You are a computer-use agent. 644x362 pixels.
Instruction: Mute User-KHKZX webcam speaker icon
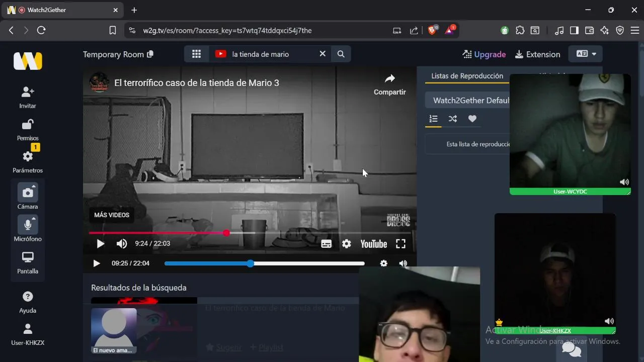[609, 321]
